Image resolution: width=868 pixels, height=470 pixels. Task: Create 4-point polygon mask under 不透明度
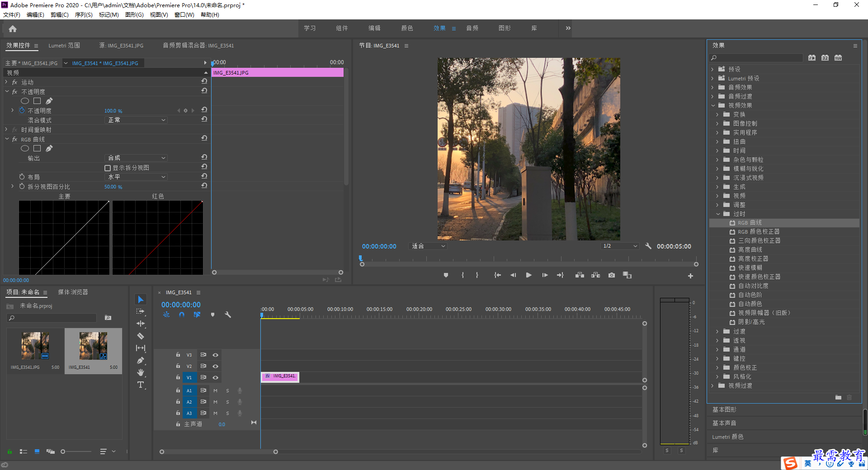(37, 101)
